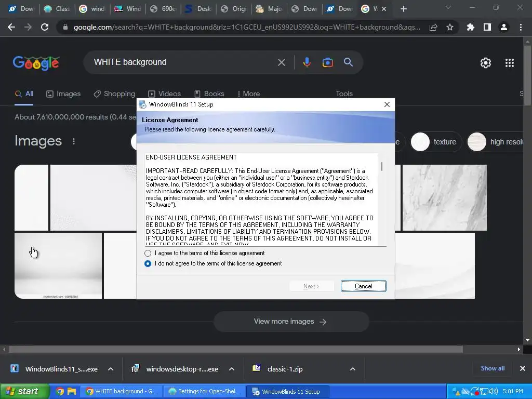This screenshot has width=532, height=399.
Task: Switch to the 'Majo' browser tab
Action: 269,9
